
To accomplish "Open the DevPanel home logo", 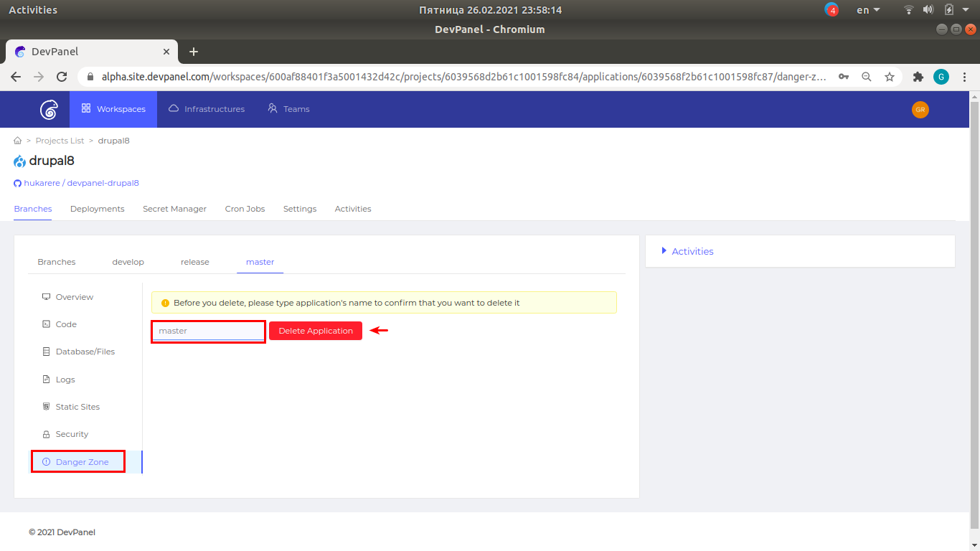I will pyautogui.click(x=47, y=109).
